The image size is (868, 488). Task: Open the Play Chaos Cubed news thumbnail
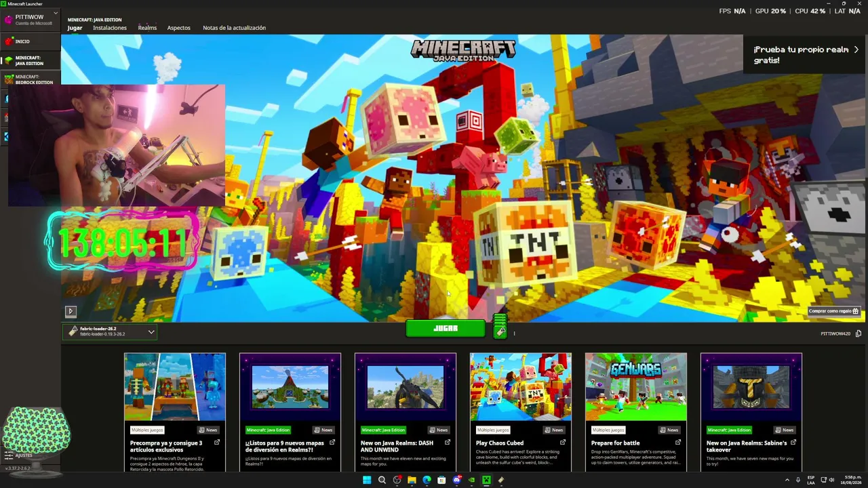[x=521, y=387]
